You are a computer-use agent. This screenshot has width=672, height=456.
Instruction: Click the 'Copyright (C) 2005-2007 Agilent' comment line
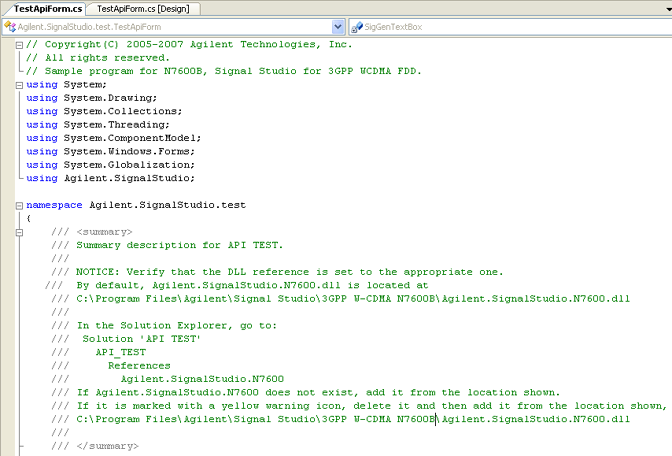[x=189, y=45]
